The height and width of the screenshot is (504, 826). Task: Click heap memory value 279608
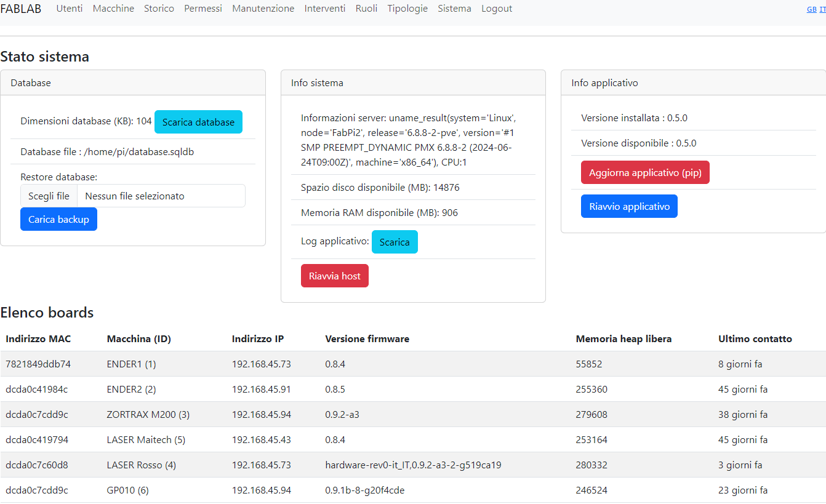pos(591,414)
